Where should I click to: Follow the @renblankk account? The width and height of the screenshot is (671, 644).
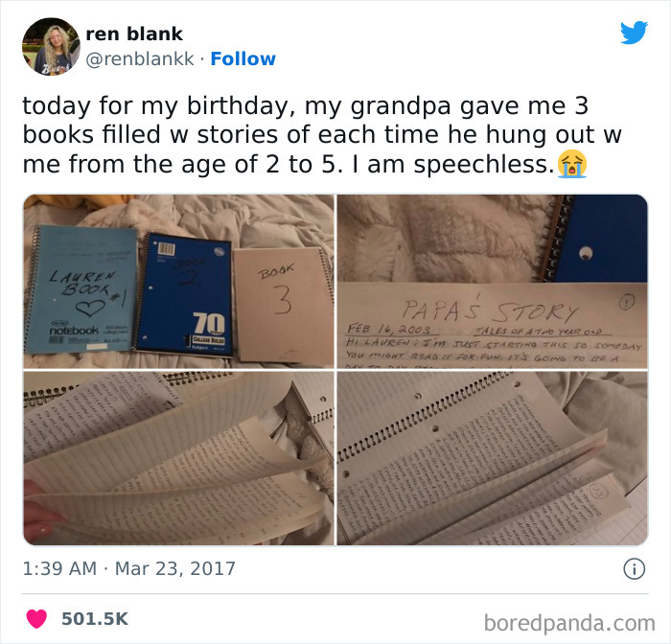click(243, 59)
